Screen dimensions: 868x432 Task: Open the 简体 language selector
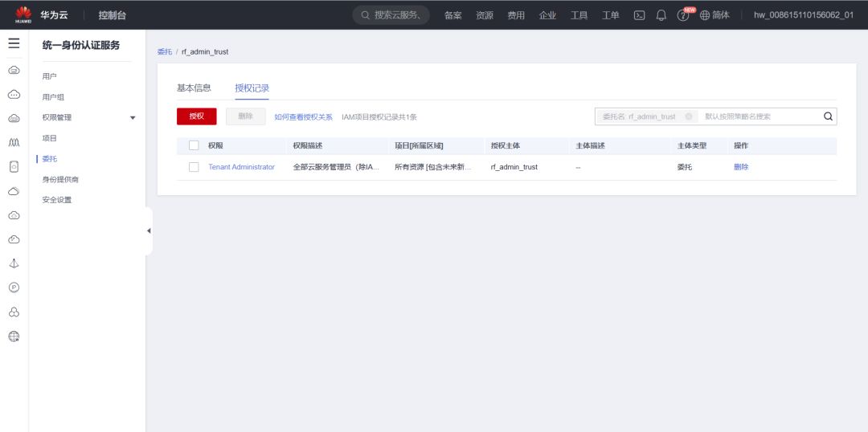coord(714,15)
